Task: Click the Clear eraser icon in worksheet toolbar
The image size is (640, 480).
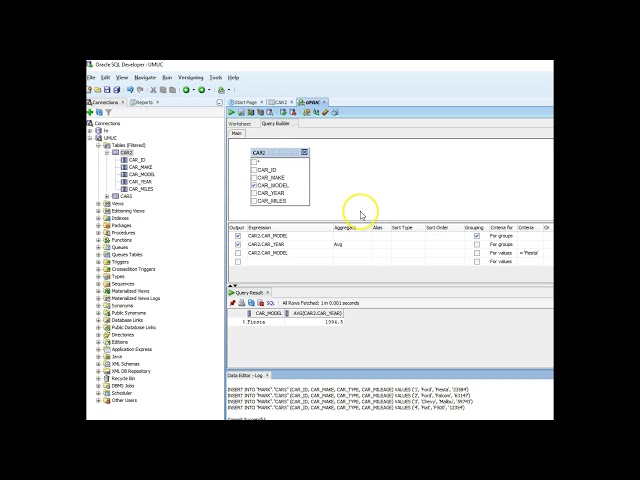Action: 325,112
